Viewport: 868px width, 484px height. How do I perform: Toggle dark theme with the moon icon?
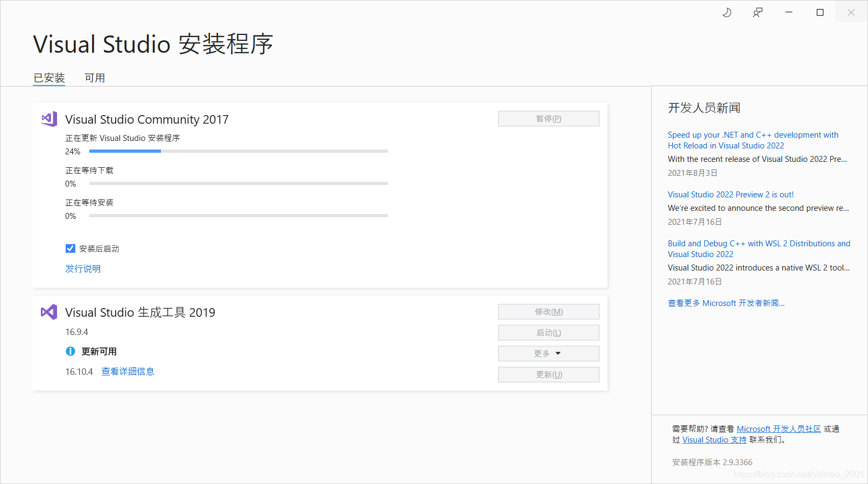[726, 12]
